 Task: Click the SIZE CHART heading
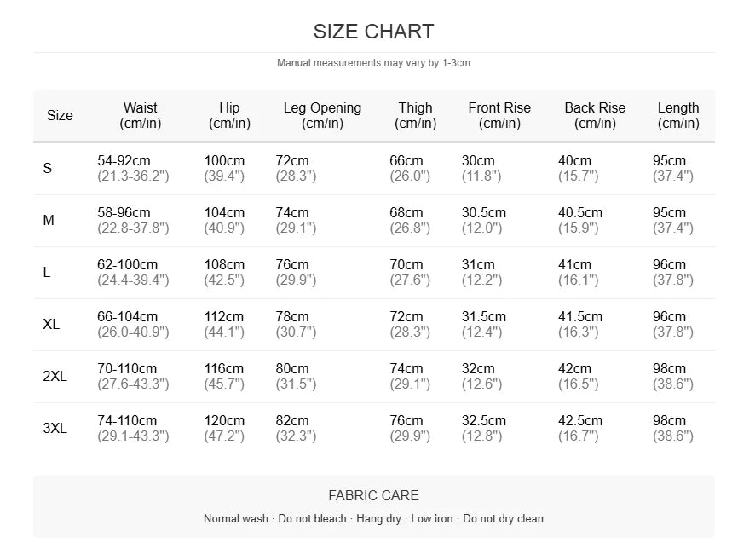(373, 32)
